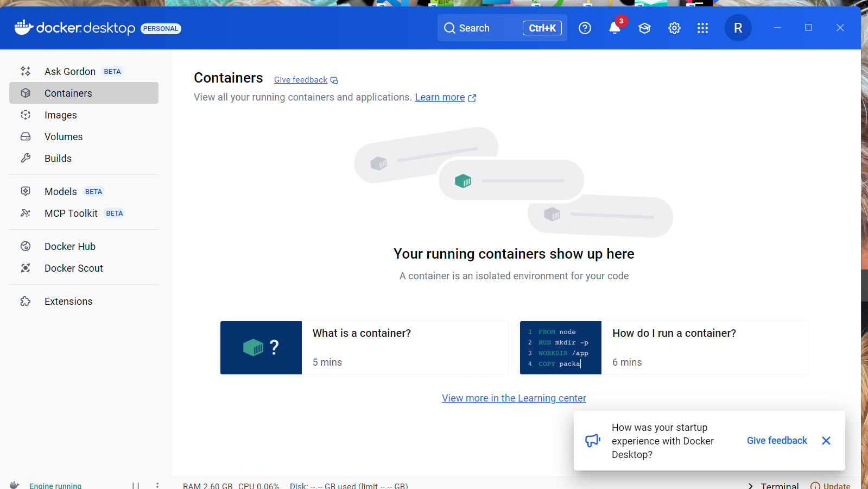The height and width of the screenshot is (489, 868).
Task: Click the Ctrl+K shortcut badge
Action: click(x=542, y=28)
